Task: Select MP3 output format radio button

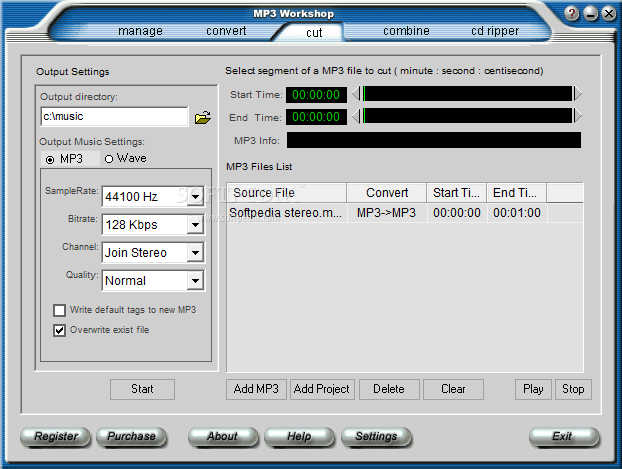Action: pyautogui.click(x=50, y=160)
